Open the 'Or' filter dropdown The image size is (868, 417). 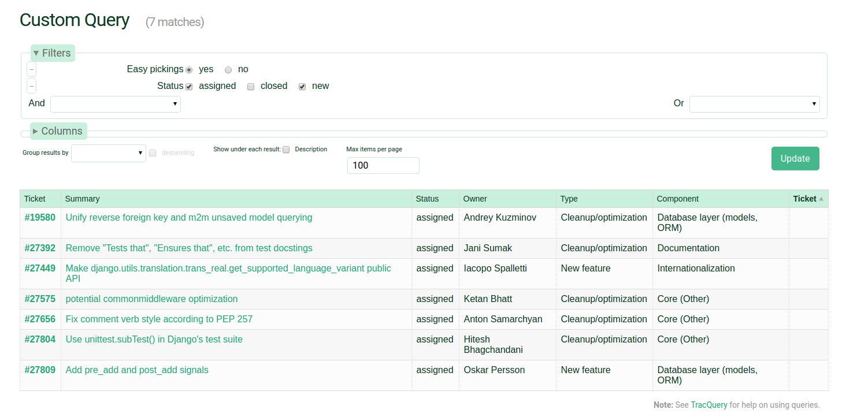[754, 104]
